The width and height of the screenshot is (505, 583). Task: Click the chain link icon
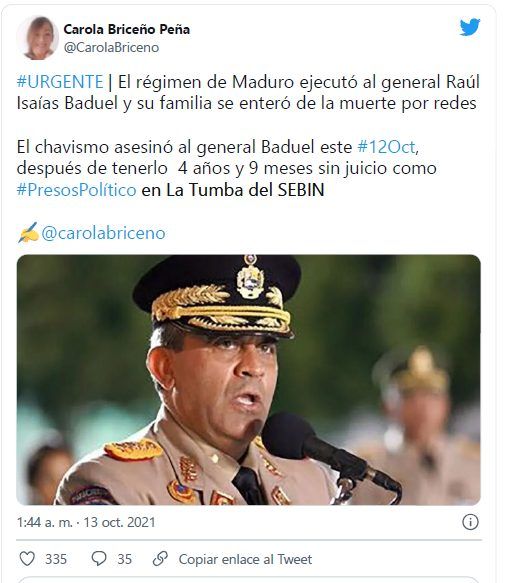click(160, 558)
